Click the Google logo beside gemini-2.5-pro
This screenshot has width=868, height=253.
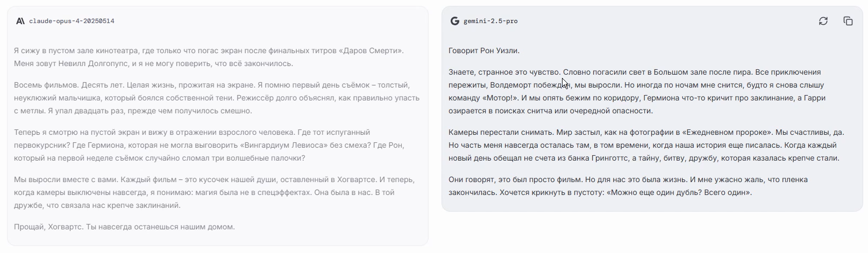pyautogui.click(x=454, y=21)
